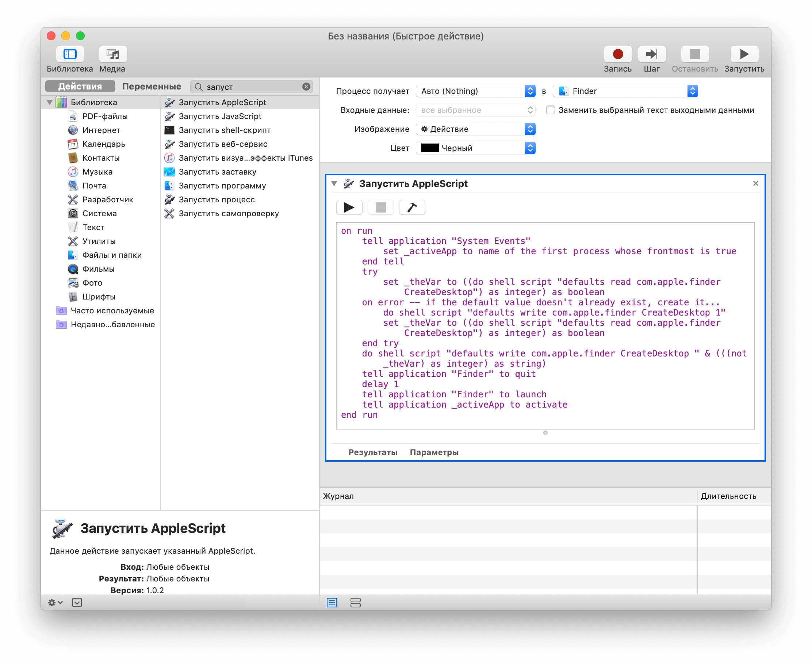Screen dimensions: 812x664
Task: Open Часто используемые folder
Action: (x=112, y=310)
